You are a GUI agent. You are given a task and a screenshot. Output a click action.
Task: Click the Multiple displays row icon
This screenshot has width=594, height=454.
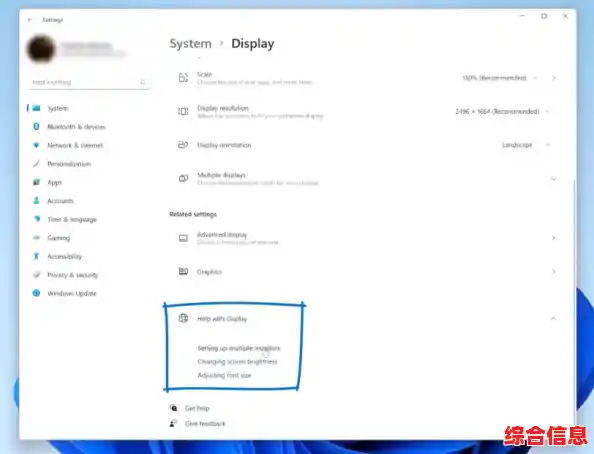point(183,178)
